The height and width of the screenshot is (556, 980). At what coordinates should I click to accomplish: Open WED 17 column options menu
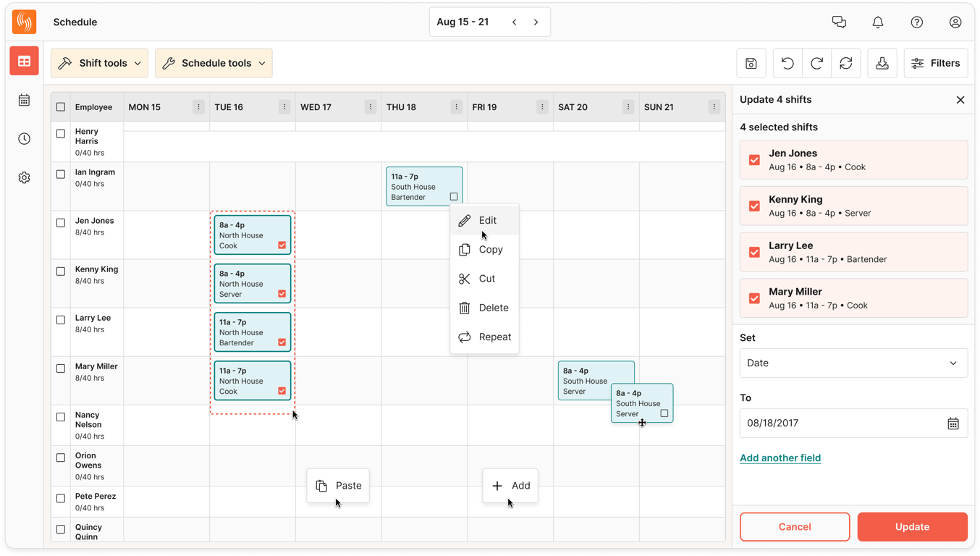[x=371, y=107]
